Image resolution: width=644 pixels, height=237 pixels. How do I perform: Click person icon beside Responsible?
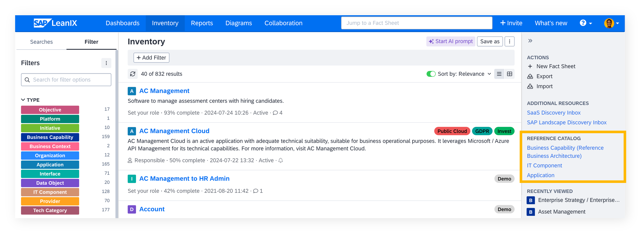click(130, 161)
